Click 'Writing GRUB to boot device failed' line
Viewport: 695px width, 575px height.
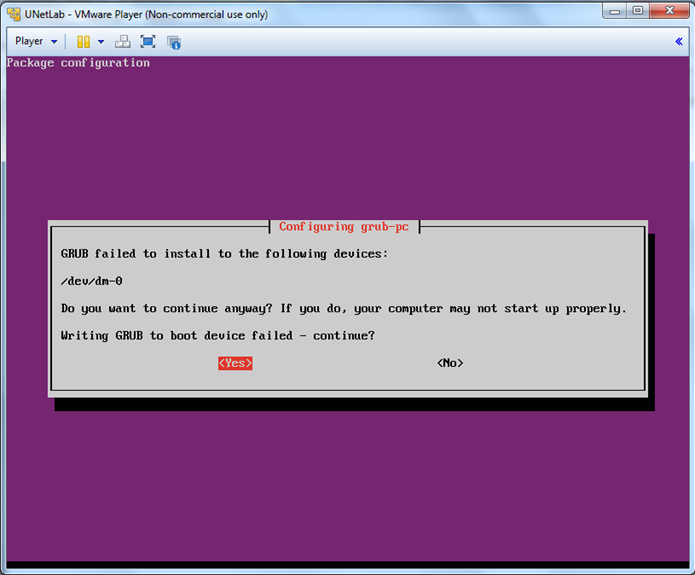pyautogui.click(x=218, y=336)
